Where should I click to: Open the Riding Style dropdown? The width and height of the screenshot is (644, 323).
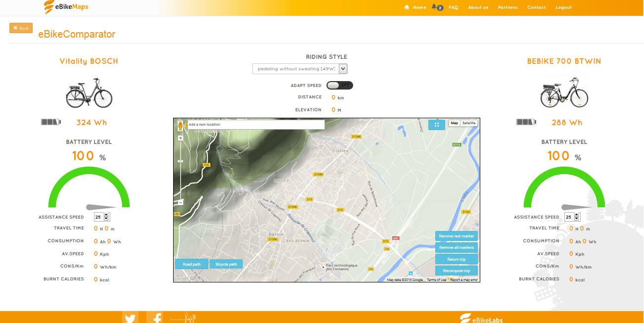(300, 69)
